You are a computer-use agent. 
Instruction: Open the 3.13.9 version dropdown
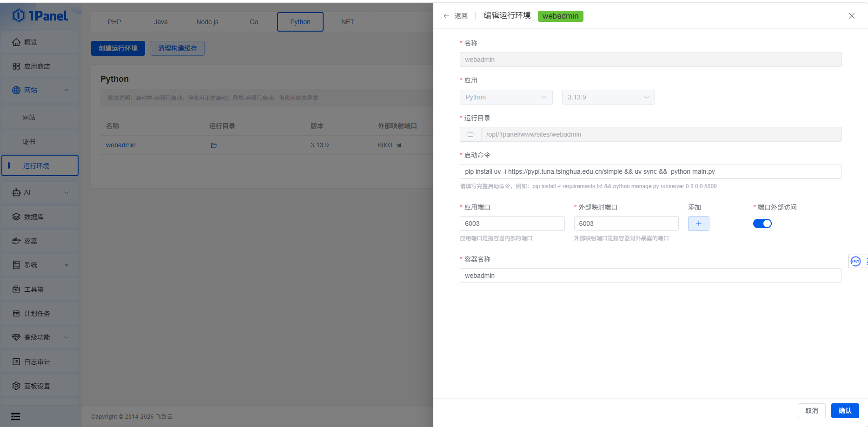tap(608, 97)
